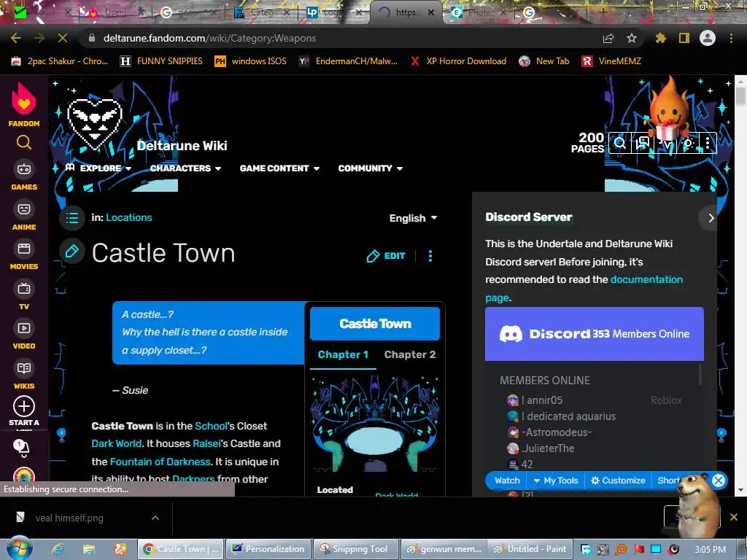Click the Castle Town infobox image
747x560 pixels.
pyautogui.click(x=375, y=424)
